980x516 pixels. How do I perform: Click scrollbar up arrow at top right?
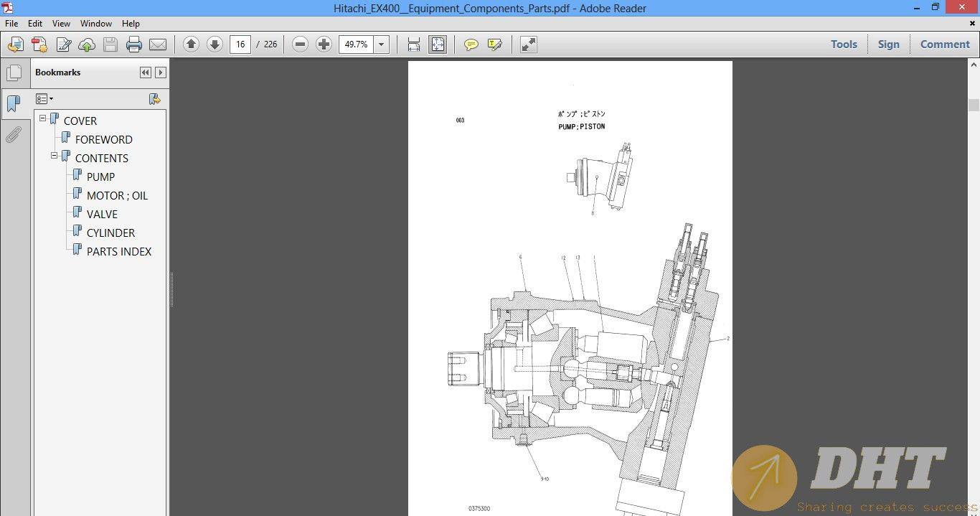pyautogui.click(x=974, y=65)
